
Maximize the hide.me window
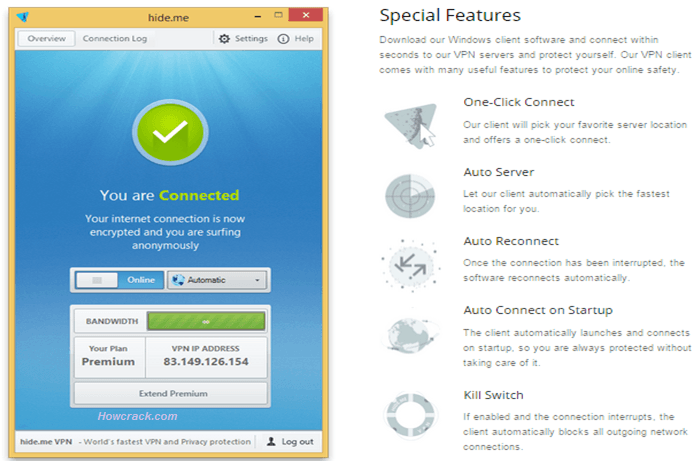pyautogui.click(x=278, y=15)
